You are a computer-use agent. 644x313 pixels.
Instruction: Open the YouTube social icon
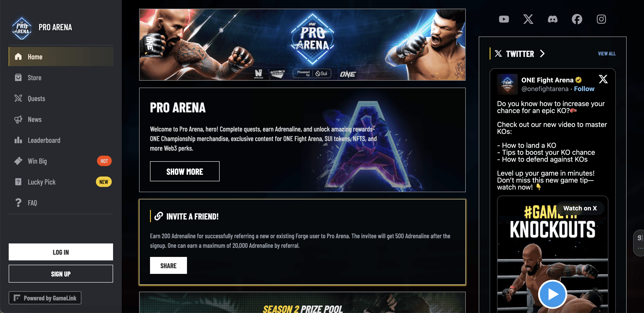[x=504, y=19]
